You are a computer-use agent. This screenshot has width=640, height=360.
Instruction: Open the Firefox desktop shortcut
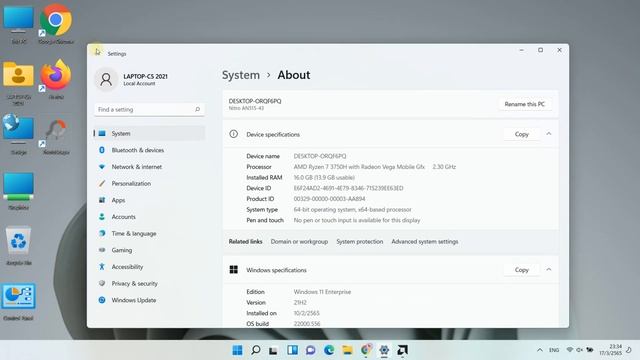(x=56, y=76)
